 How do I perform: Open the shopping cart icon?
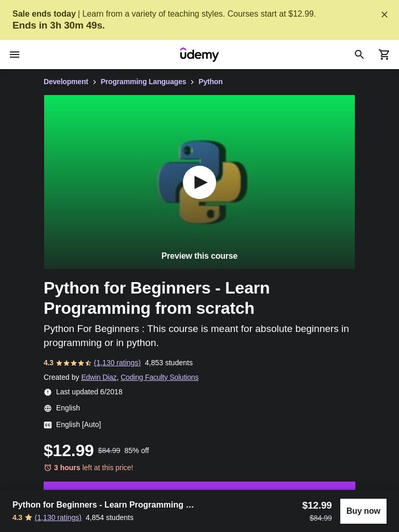point(384,54)
